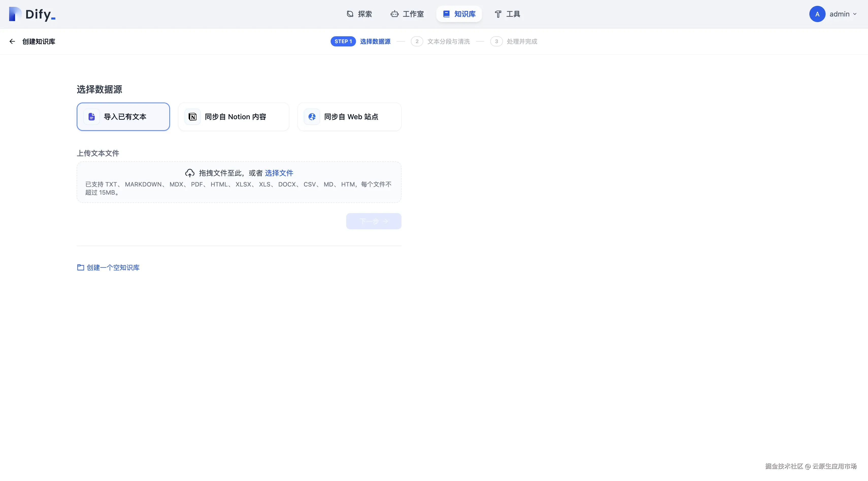868x481 pixels.
Task: Click the 工具 hammer icon
Action: (498, 14)
